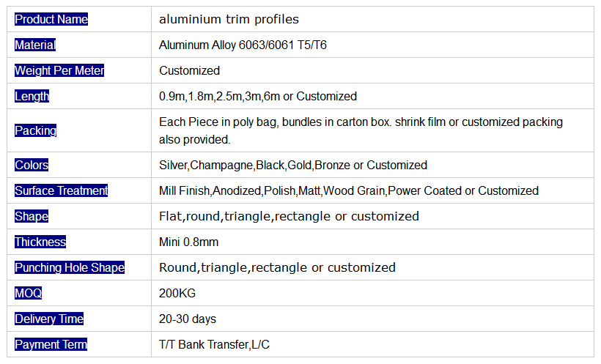Click the 'Mini 0.8mm' value
This screenshot has width=601, height=364.
[x=188, y=242]
